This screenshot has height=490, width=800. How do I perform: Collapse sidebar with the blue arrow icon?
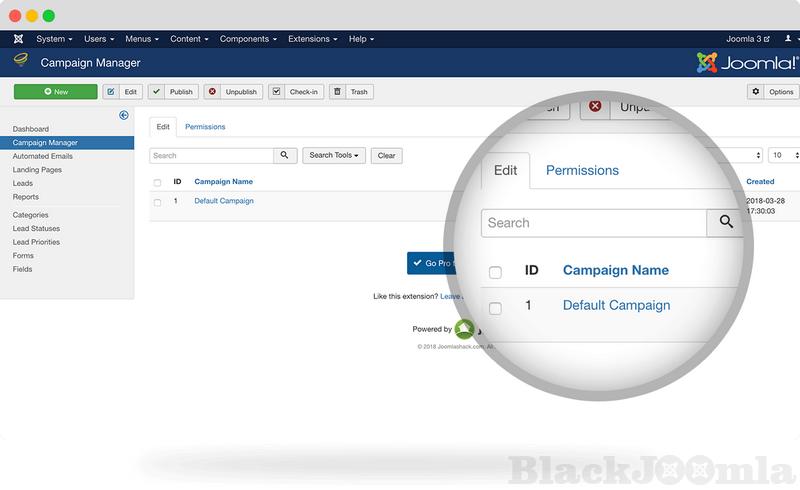click(124, 115)
